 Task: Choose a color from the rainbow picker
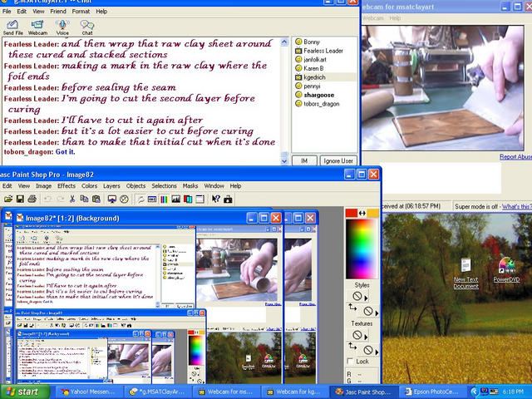362,249
